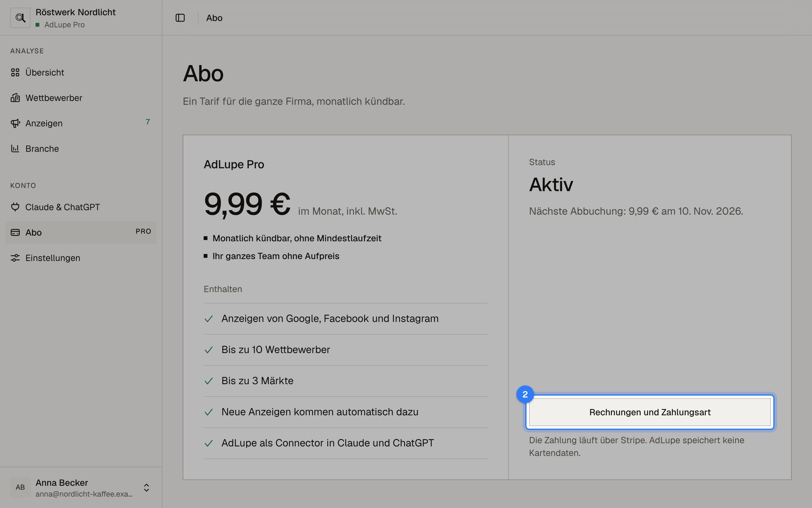Click the 'Nächste Abbuchung' date line
The image size is (812, 508).
[636, 211]
